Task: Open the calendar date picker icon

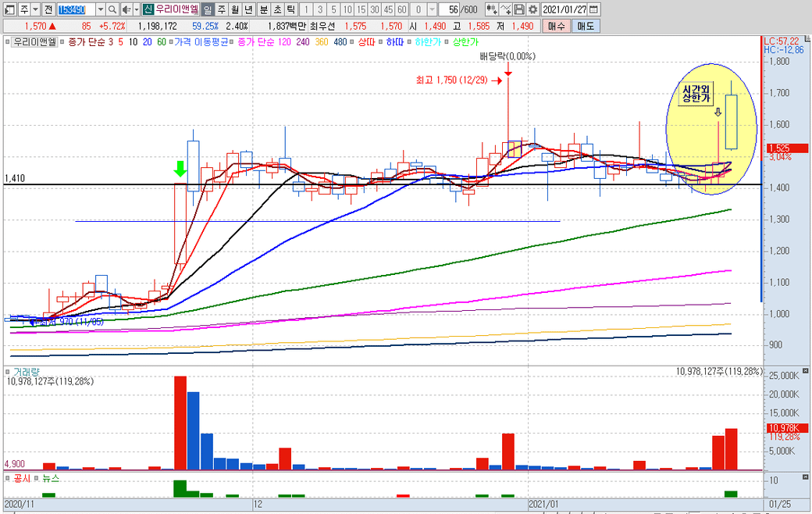Action: [594, 9]
